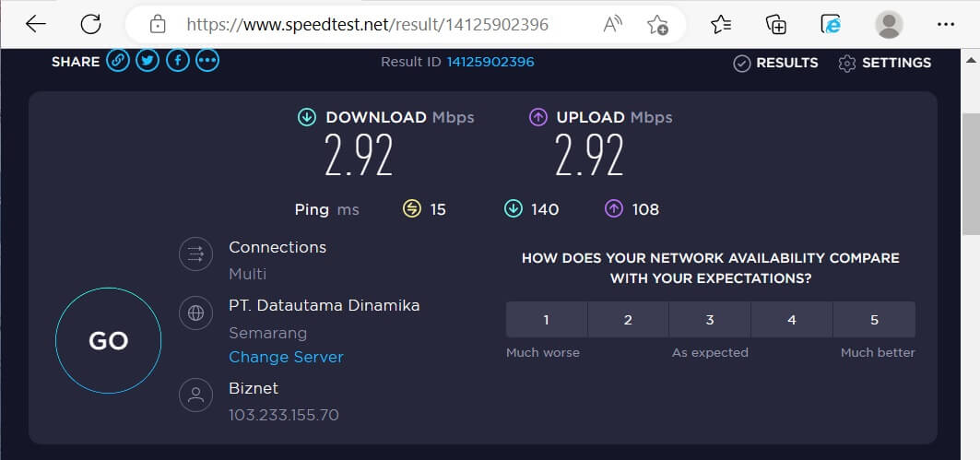Share result on Facebook
The width and height of the screenshot is (980, 460).
coord(177,61)
